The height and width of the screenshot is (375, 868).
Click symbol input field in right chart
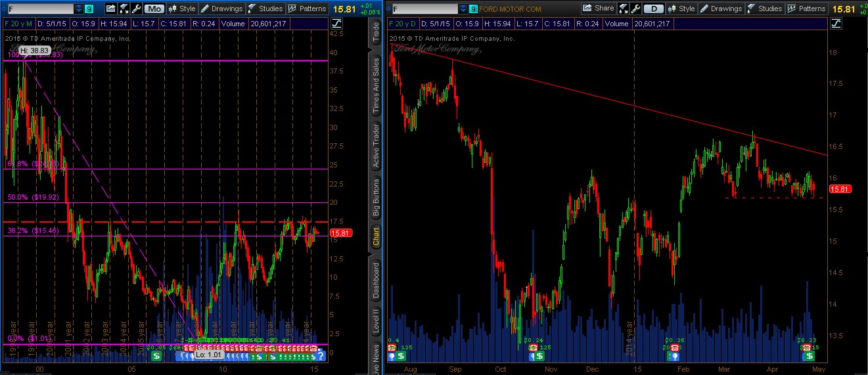point(424,9)
